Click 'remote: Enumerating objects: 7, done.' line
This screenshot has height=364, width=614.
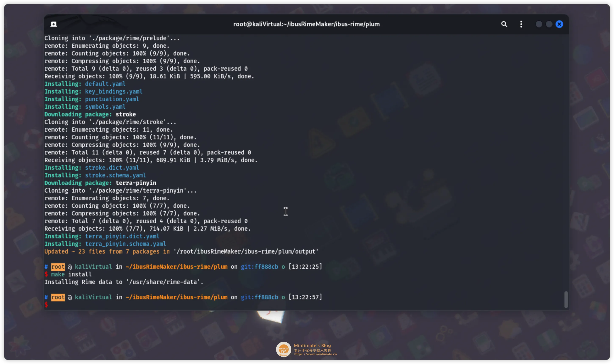(x=107, y=198)
